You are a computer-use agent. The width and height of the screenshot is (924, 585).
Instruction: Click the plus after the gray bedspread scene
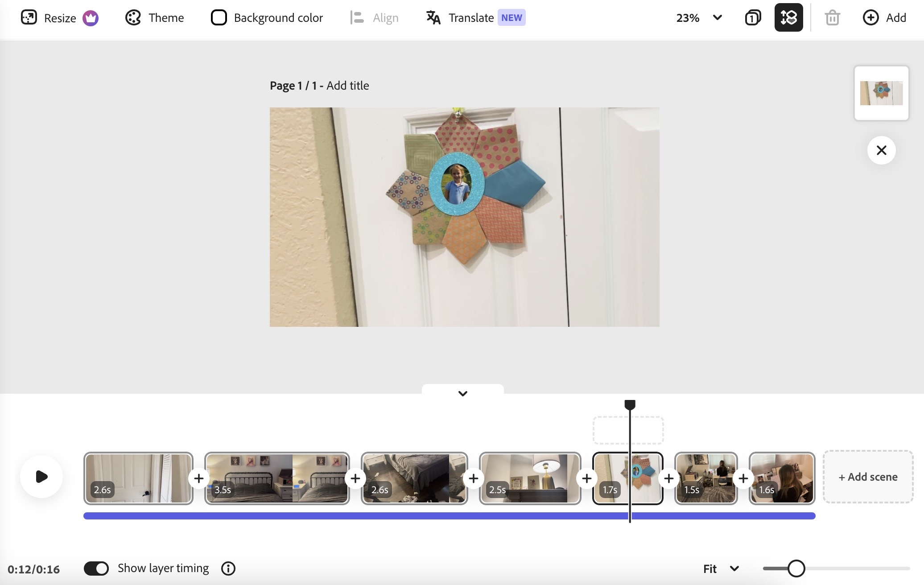(474, 478)
